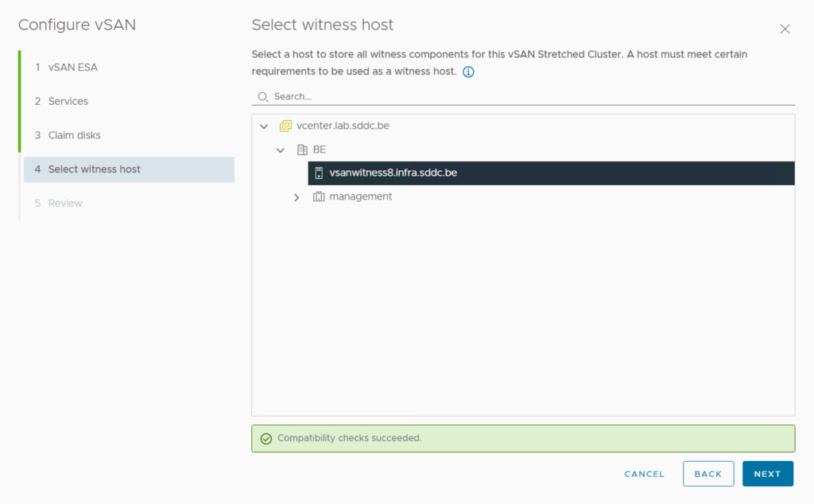
Task: Click the BE datacenter icon
Action: (x=302, y=149)
